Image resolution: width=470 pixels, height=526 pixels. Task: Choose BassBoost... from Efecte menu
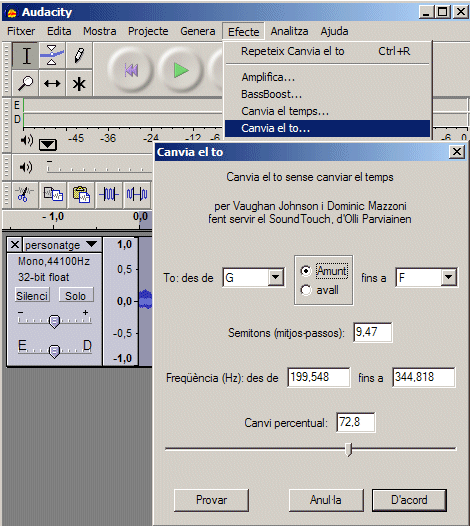click(327, 94)
